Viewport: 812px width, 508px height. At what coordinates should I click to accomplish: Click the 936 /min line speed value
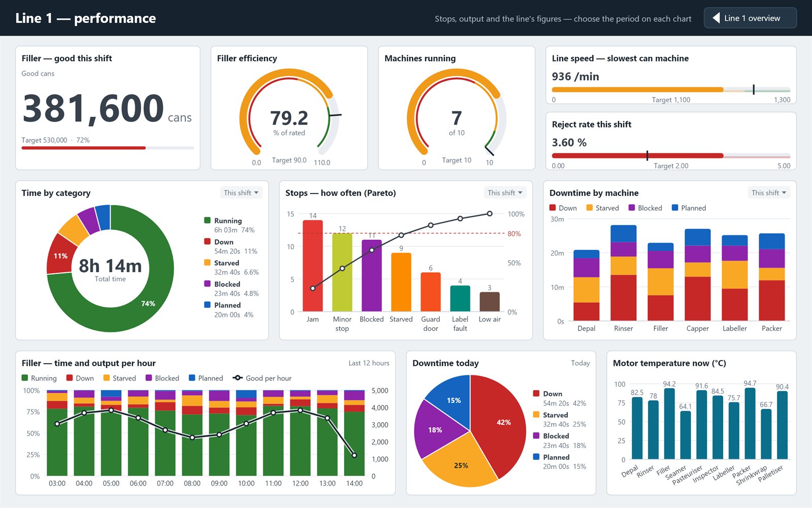tap(576, 76)
